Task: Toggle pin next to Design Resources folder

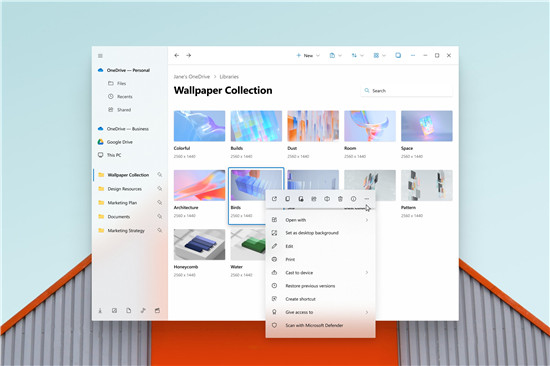Action: (x=160, y=189)
